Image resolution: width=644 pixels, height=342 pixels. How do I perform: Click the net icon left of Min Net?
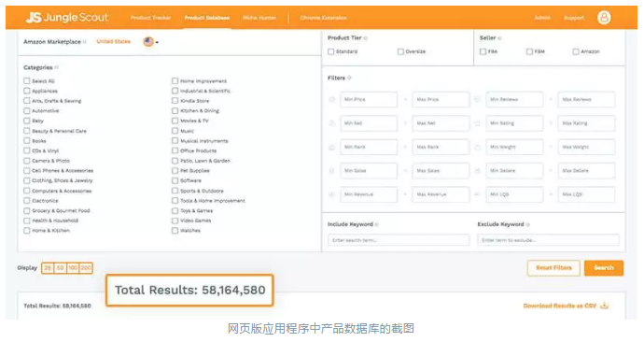coord(332,123)
